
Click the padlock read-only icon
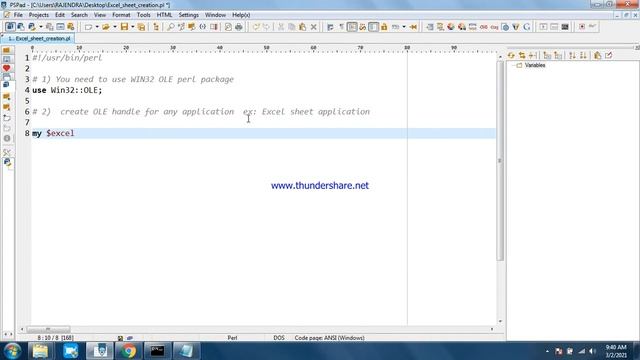[384, 27]
